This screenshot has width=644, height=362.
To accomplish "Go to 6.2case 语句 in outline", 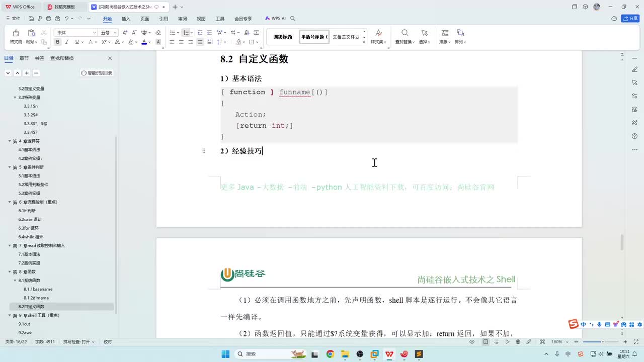I will point(30,220).
